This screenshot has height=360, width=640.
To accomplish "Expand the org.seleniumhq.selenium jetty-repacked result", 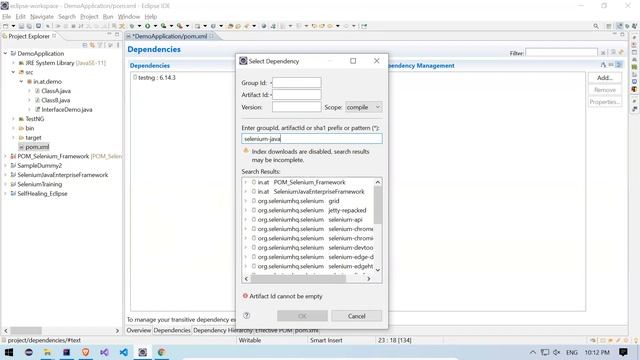I will (x=246, y=211).
